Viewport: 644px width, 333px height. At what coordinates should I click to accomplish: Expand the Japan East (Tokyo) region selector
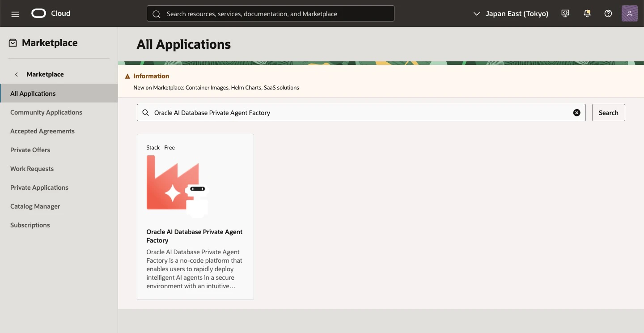tap(511, 14)
